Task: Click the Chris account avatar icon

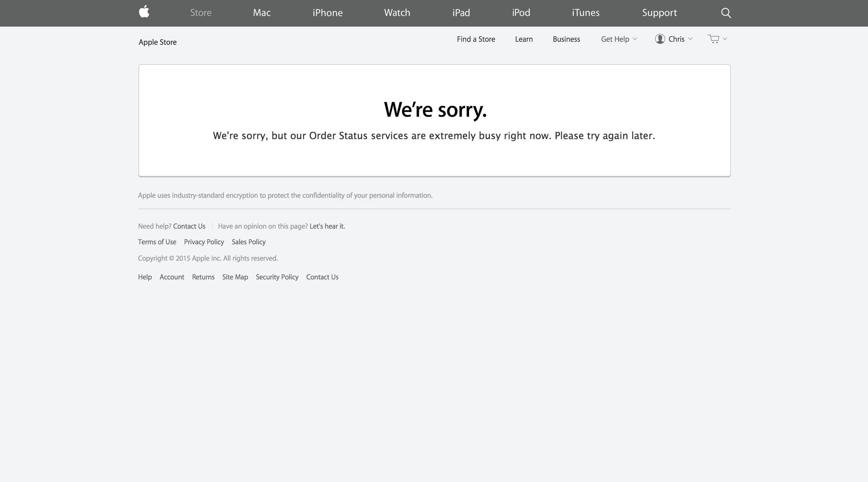Action: (660, 39)
